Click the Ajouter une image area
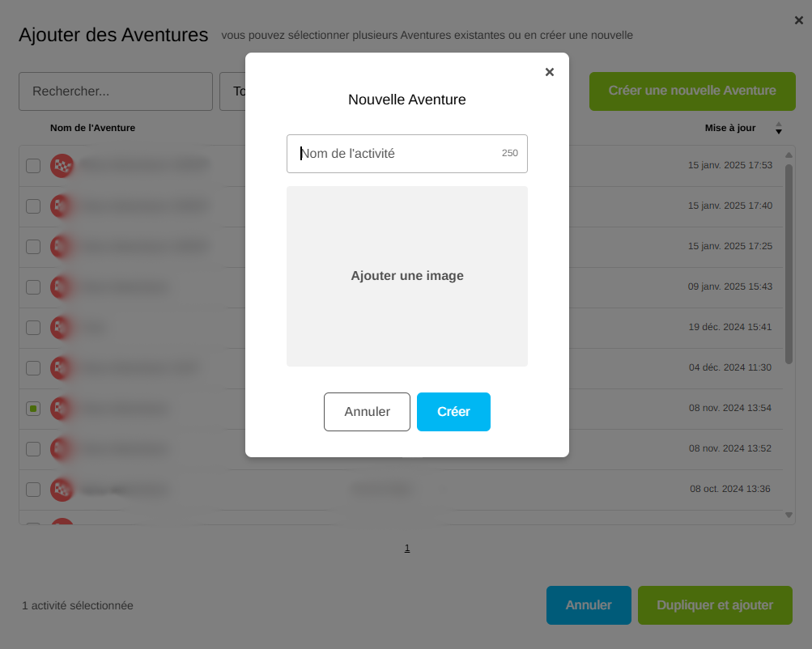812x649 pixels. tap(407, 276)
